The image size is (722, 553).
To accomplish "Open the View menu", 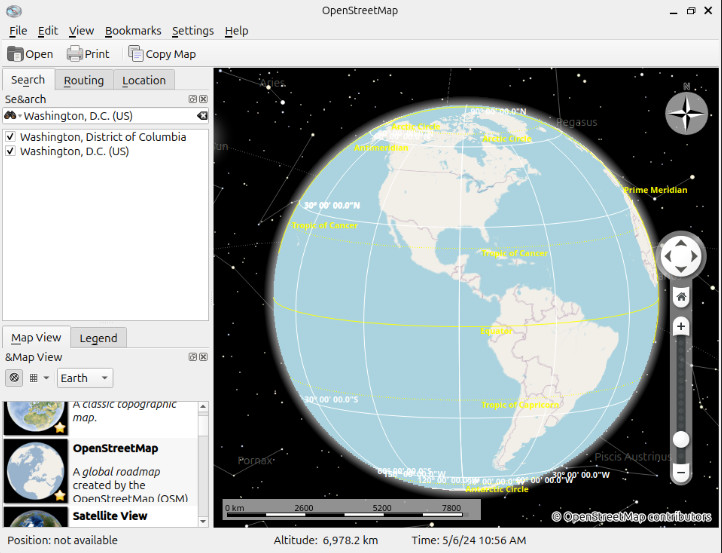I will pos(81,31).
